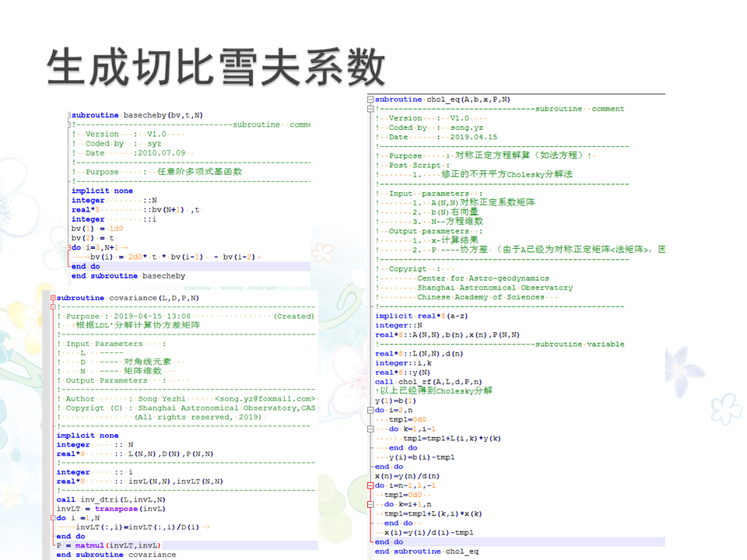Collapse the 'do k=1,i-1' inner loop fold
This screenshot has width=747, height=560.
[x=370, y=429]
